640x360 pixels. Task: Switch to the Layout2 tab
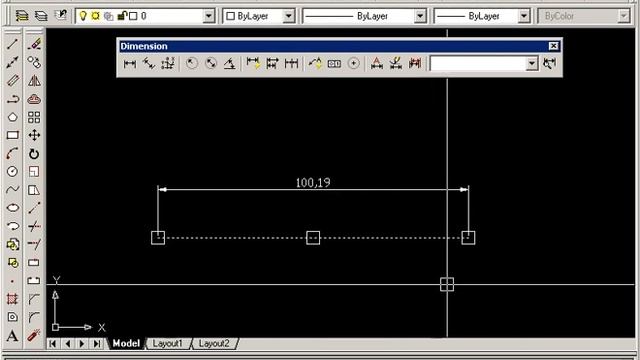point(214,343)
